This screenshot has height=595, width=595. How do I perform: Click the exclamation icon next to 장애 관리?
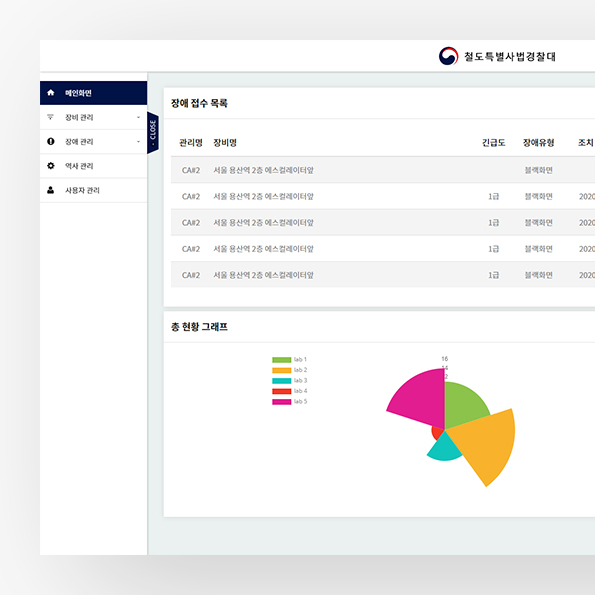click(50, 141)
